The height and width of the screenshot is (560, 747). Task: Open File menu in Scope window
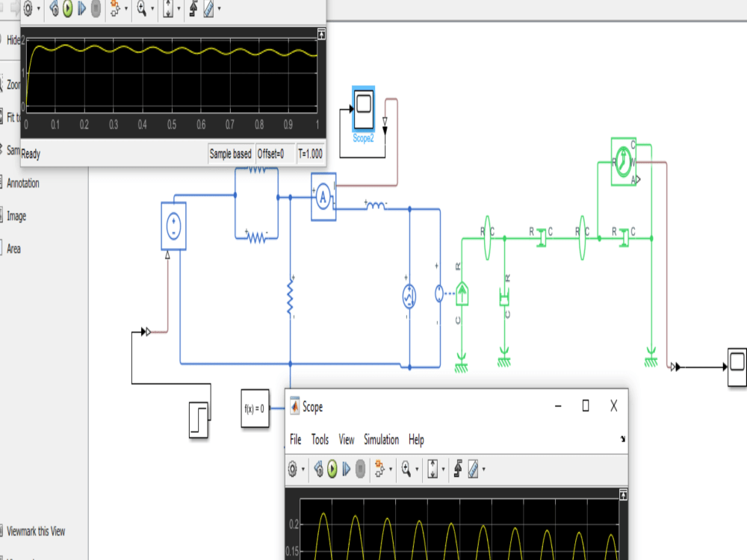tap(295, 440)
